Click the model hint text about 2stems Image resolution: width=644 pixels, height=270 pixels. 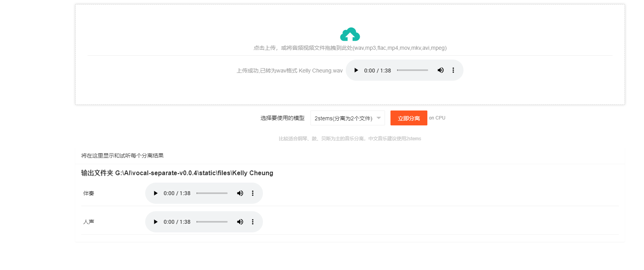point(350,139)
